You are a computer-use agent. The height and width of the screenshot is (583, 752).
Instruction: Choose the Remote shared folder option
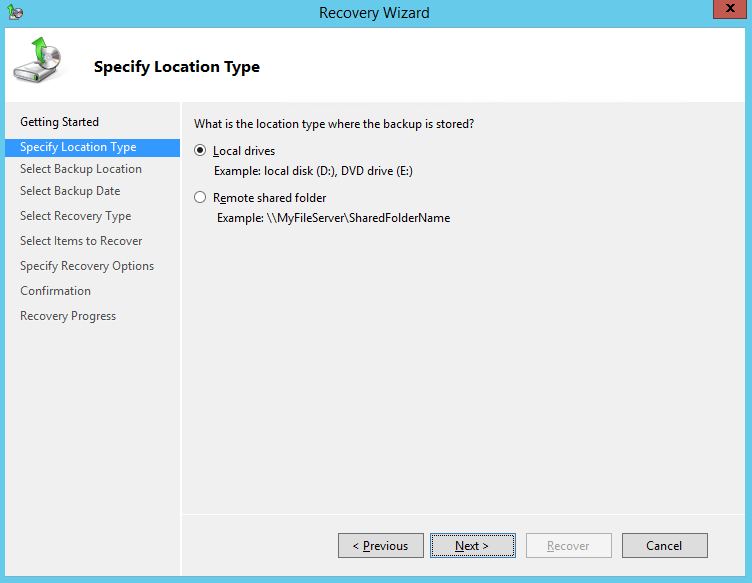(x=200, y=198)
